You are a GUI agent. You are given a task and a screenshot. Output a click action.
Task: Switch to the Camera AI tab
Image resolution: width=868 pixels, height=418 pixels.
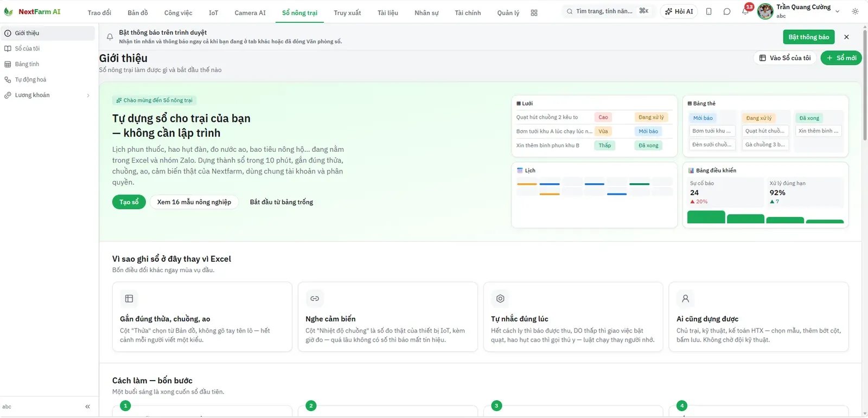(x=250, y=12)
